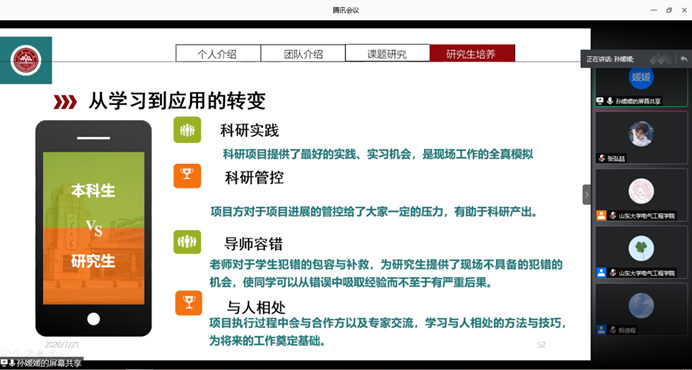Collapse the participant video sidebar arrow
This screenshot has width=692, height=370.
point(587,194)
